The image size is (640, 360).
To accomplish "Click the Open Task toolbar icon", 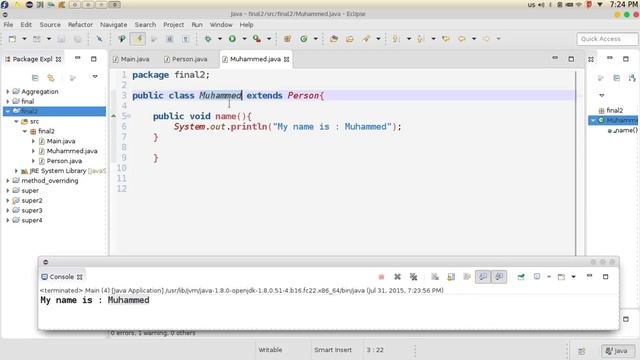I will click(x=350, y=39).
